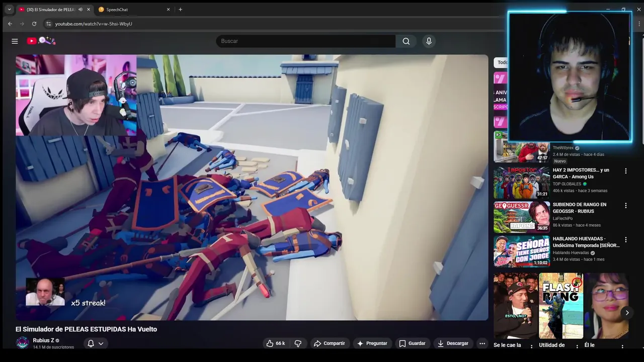This screenshot has height=362, width=644.
Task: Click video title El Simulador de PELEAS ESTUPIDAS
Action: pyautogui.click(x=86, y=329)
